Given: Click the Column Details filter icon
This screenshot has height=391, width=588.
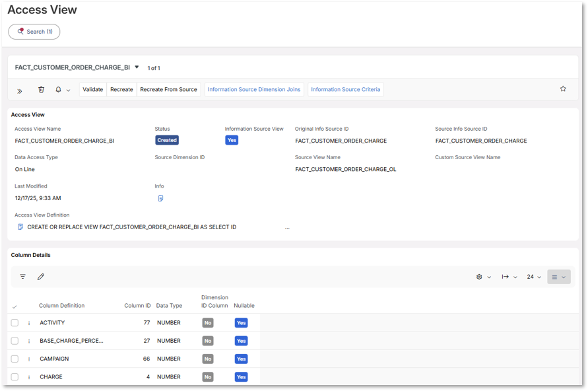Looking at the screenshot, I should point(23,277).
